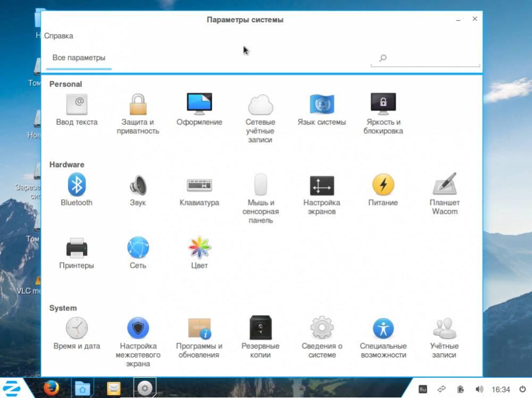Open the Звук sound settings
532x398 pixels.
coord(138,186)
